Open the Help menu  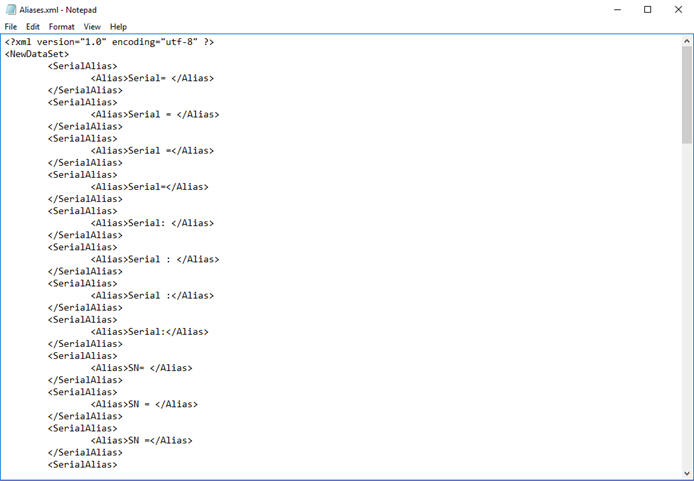point(118,27)
